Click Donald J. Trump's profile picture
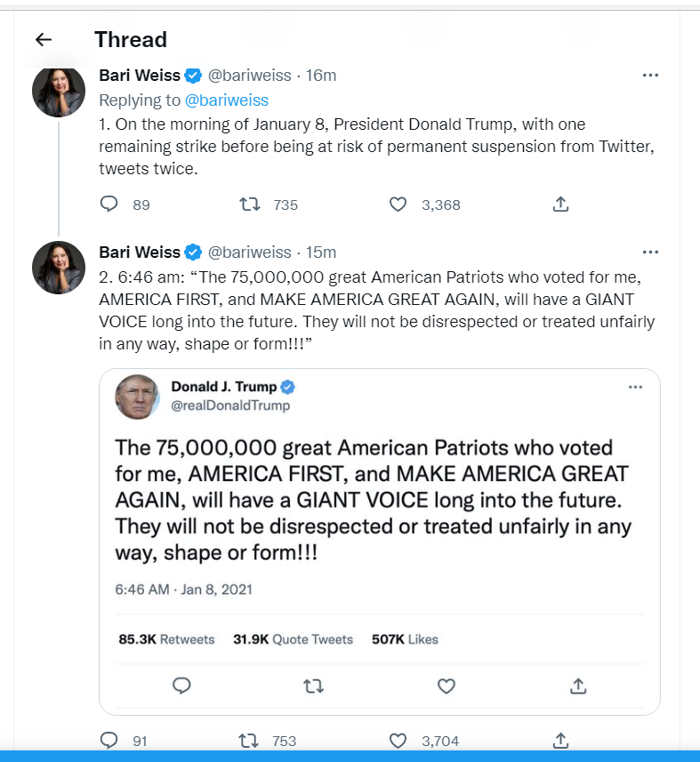The image size is (700, 762). (137, 397)
